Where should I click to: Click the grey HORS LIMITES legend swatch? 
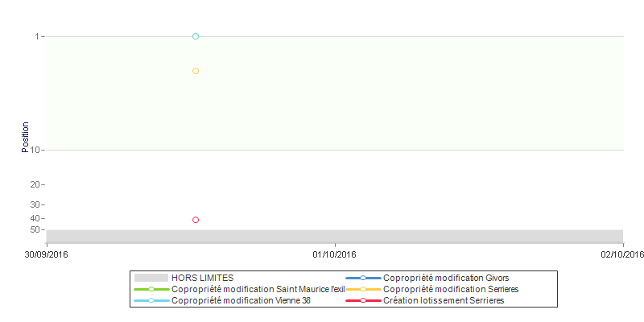pyautogui.click(x=151, y=278)
